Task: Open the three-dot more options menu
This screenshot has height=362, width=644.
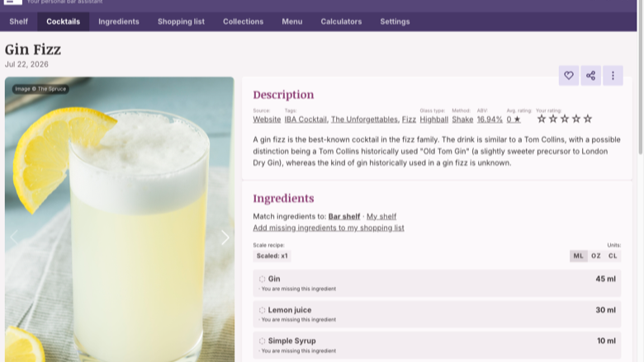Action: 613,75
